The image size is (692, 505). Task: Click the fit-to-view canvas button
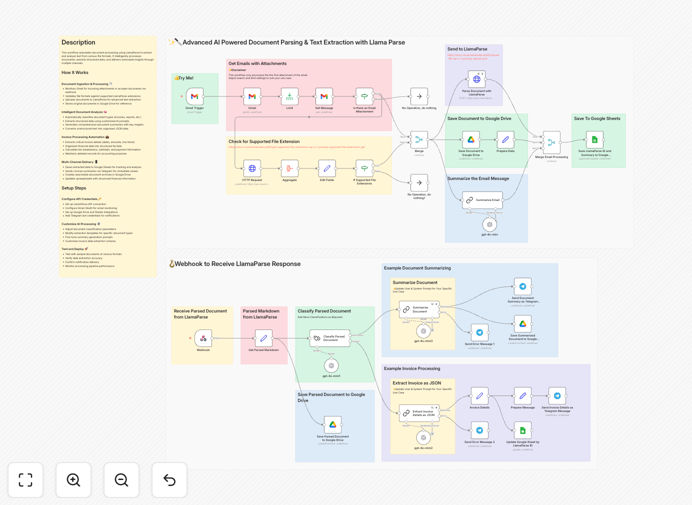(26, 480)
